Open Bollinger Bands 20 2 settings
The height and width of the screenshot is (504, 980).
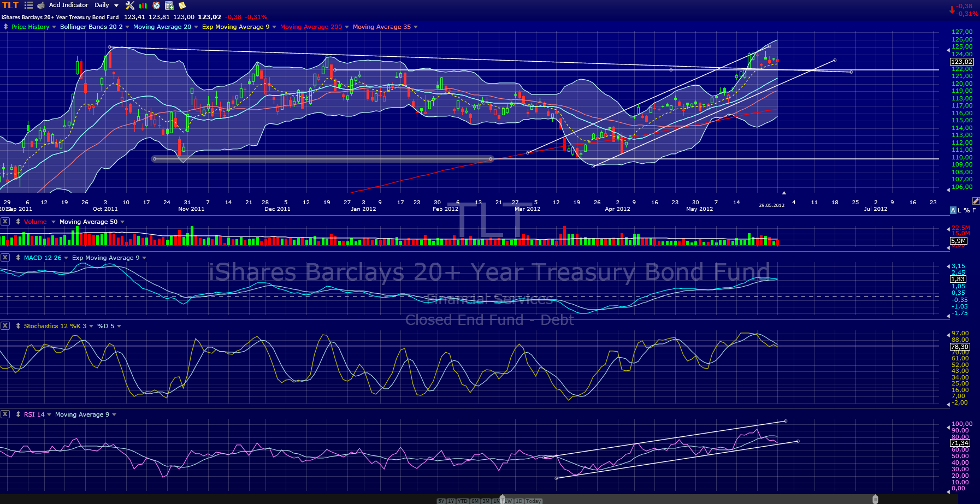point(91,27)
